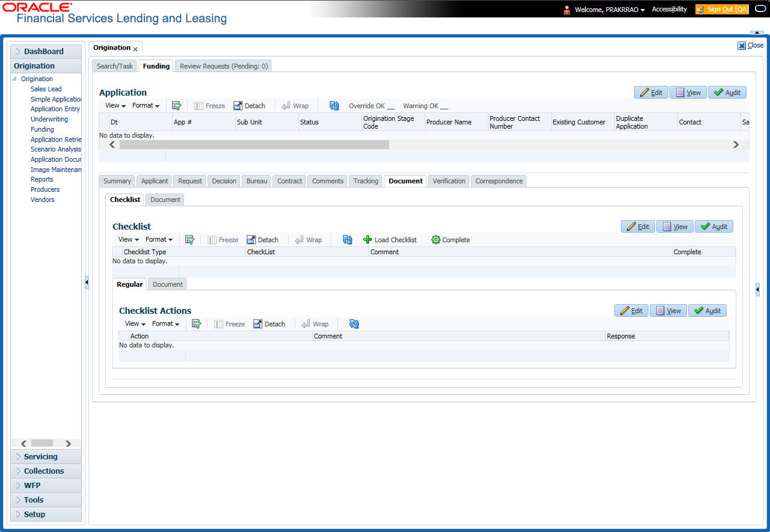This screenshot has width=770, height=532.
Task: Click Edit button in Checklist Actions section
Action: [631, 311]
